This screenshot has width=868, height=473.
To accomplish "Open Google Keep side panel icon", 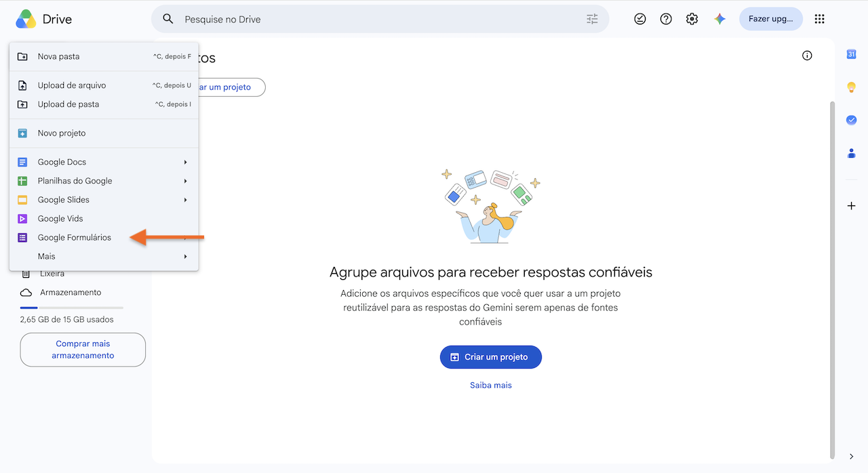I will [x=851, y=87].
